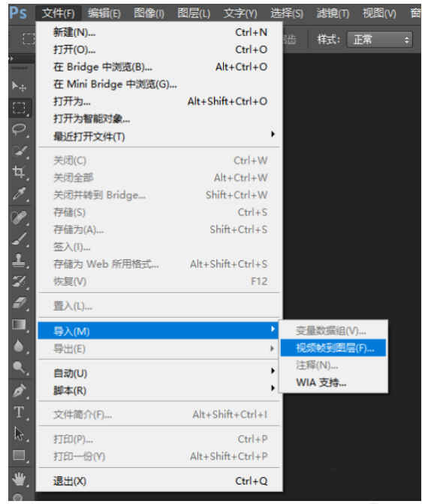Click 变量数据组(V)... submenu entry
This screenshot has width=422, height=504.
(x=333, y=331)
